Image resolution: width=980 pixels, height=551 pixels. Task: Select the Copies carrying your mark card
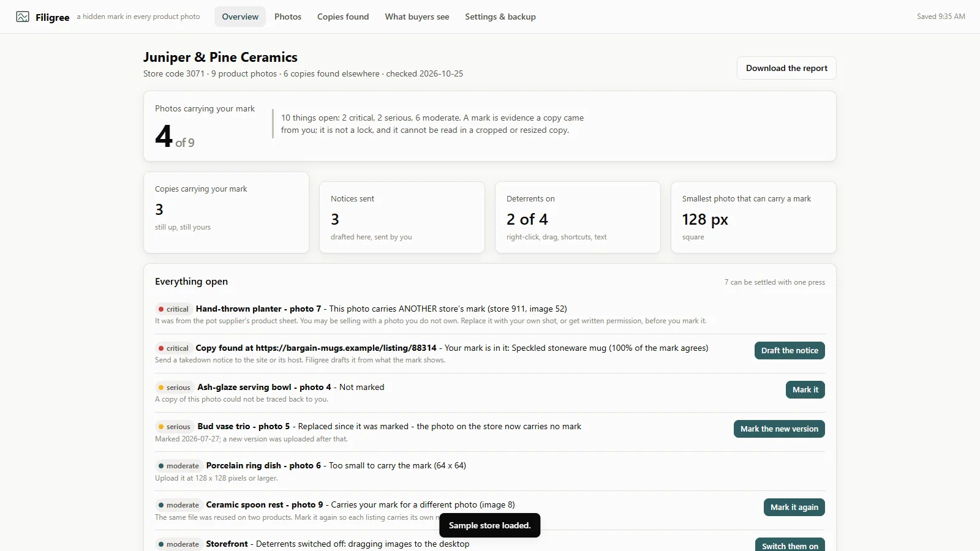[226, 212]
